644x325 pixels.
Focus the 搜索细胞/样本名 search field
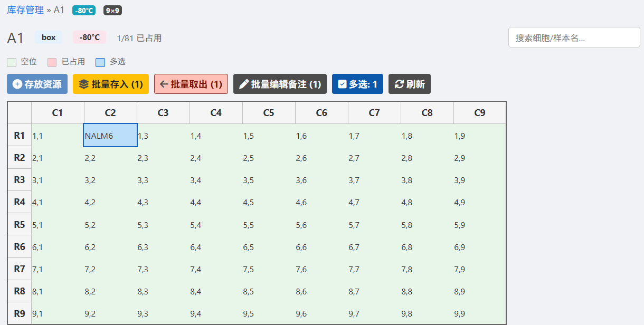point(574,37)
